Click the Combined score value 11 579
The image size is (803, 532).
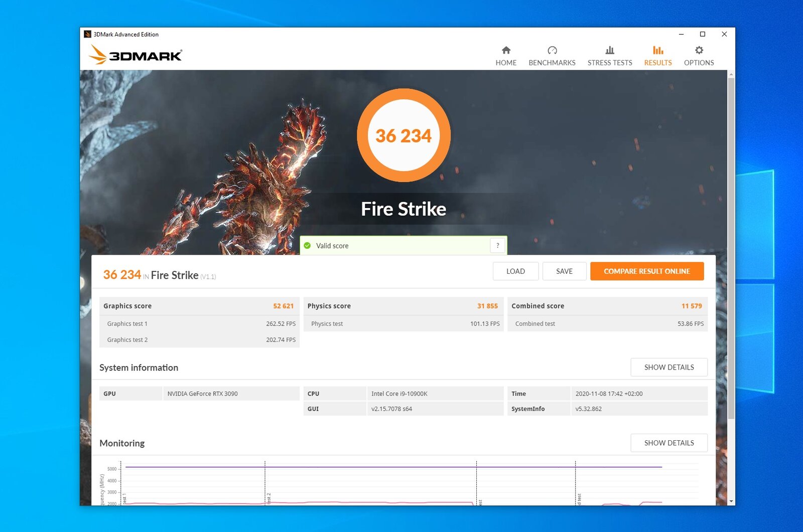[692, 306]
